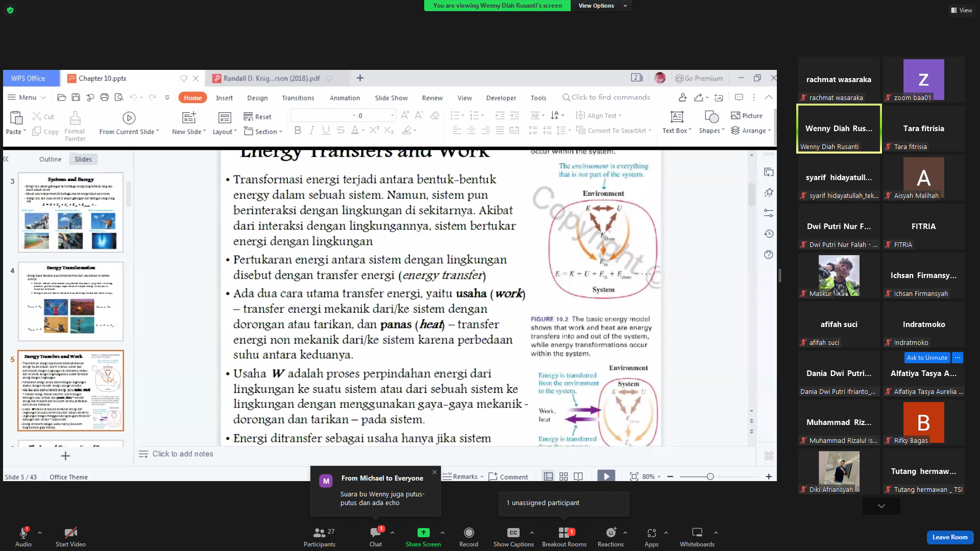980x551 pixels.
Task: Click the green Share Screen icon
Action: click(423, 533)
